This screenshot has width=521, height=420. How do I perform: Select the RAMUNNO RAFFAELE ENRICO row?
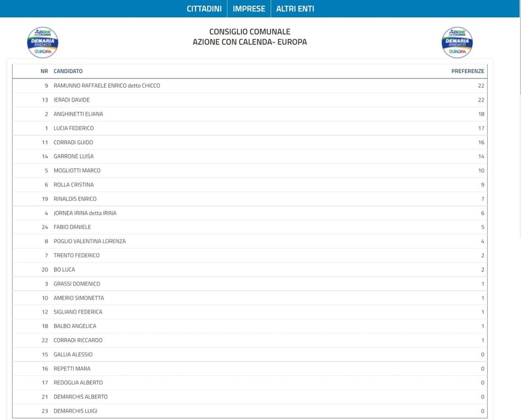(x=107, y=86)
